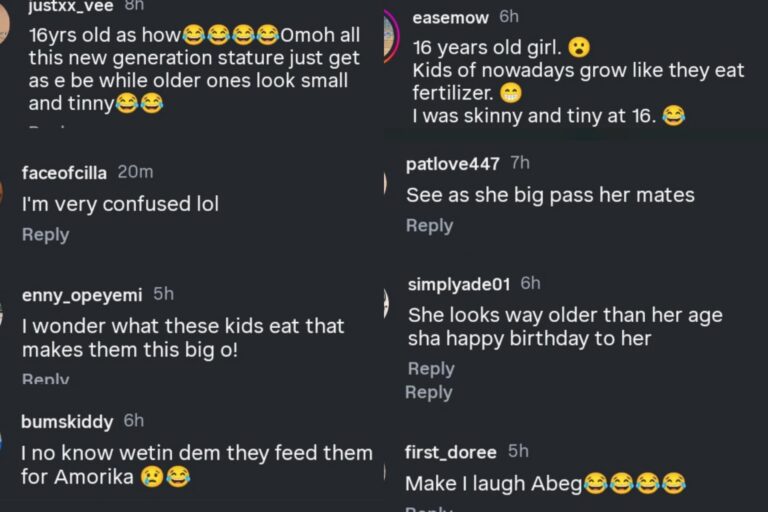Click the 5h timestamp beside first_doree
This screenshot has height=512, width=768.
tap(518, 452)
